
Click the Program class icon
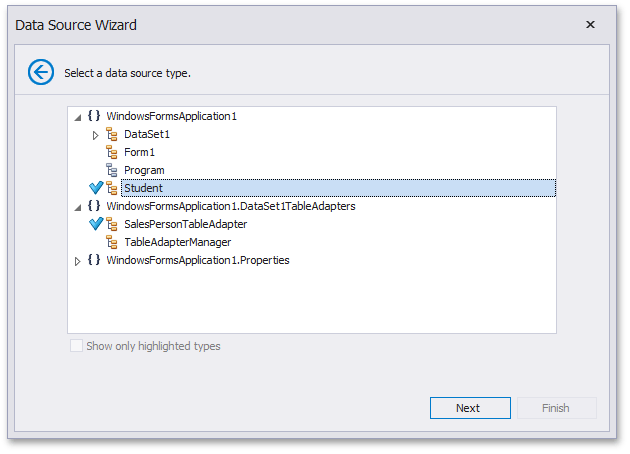point(112,170)
